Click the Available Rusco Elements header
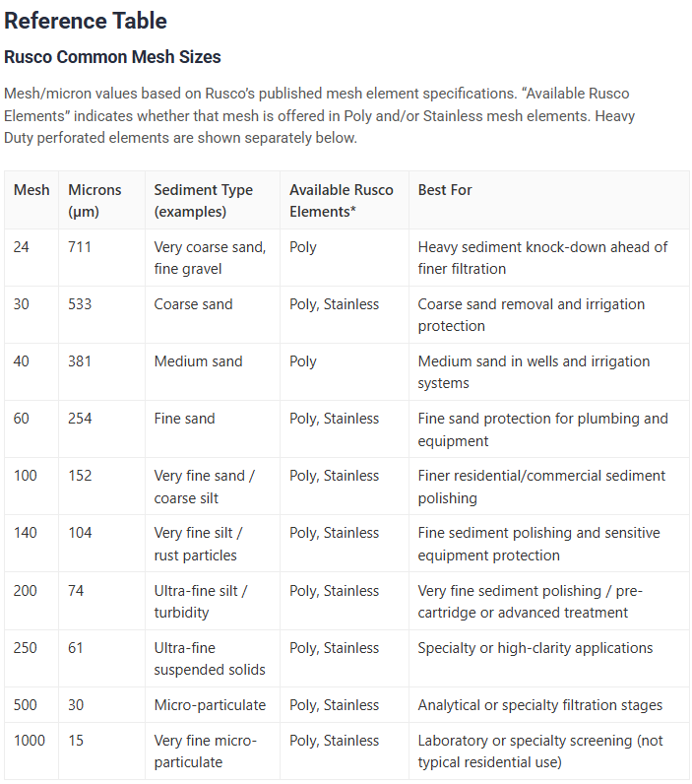The height and width of the screenshot is (784, 692). point(342,201)
